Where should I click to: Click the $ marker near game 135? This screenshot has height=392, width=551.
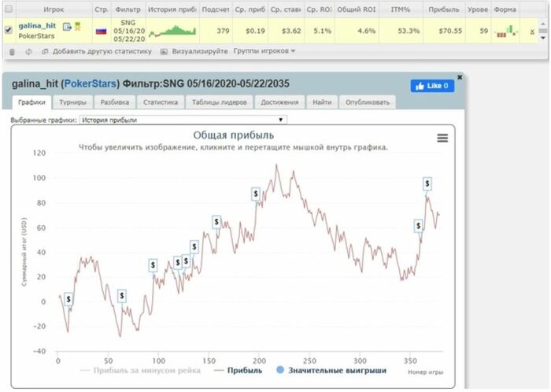click(194, 246)
